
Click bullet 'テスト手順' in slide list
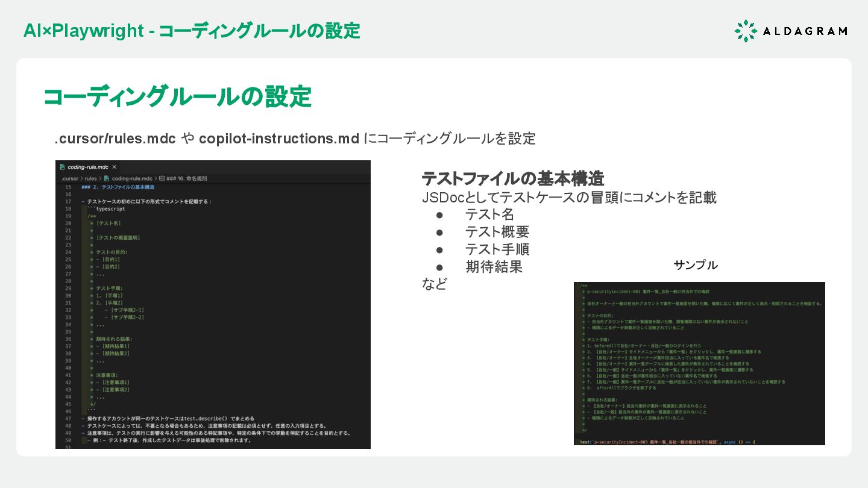[497, 249]
